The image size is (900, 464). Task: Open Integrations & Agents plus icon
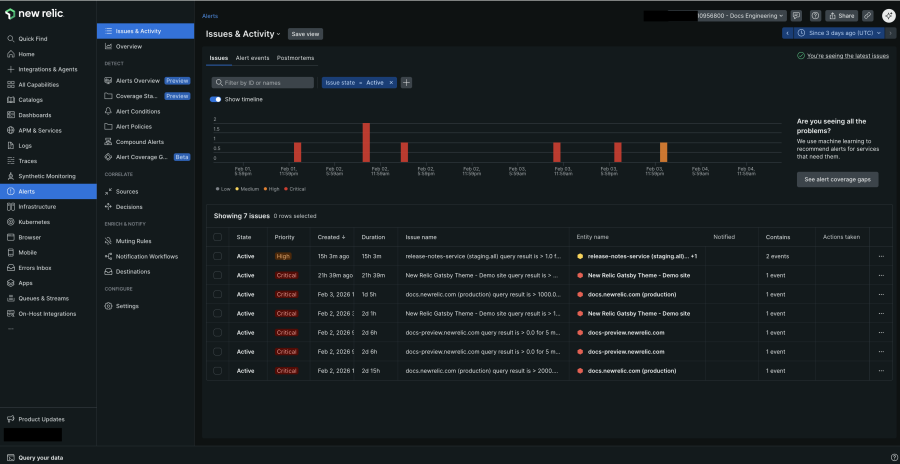(x=10, y=69)
